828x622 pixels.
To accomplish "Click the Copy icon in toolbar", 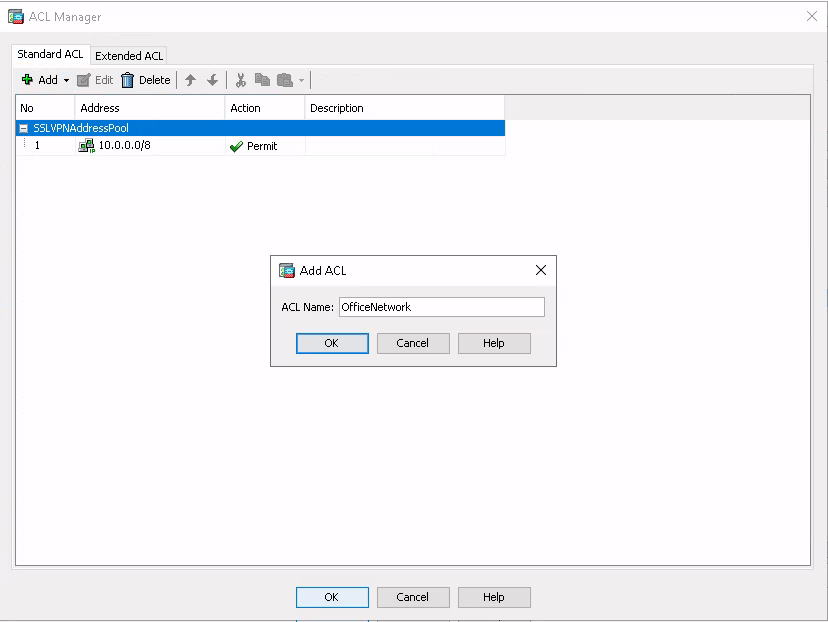I will click(x=262, y=80).
